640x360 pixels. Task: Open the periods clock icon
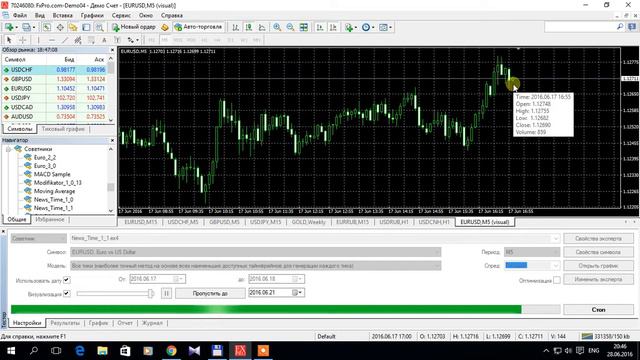(x=367, y=27)
